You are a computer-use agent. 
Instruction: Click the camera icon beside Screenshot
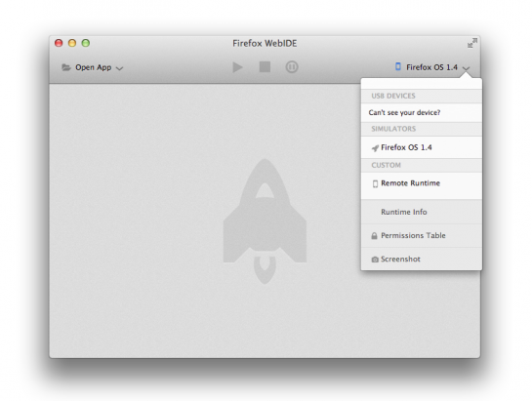pyautogui.click(x=375, y=260)
